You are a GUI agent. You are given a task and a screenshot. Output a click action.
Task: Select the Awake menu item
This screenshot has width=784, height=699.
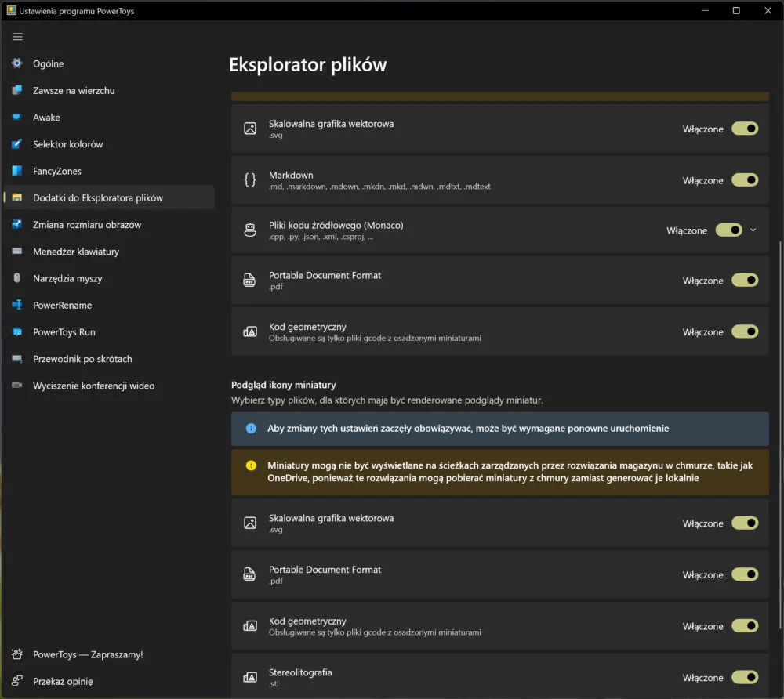(x=109, y=118)
